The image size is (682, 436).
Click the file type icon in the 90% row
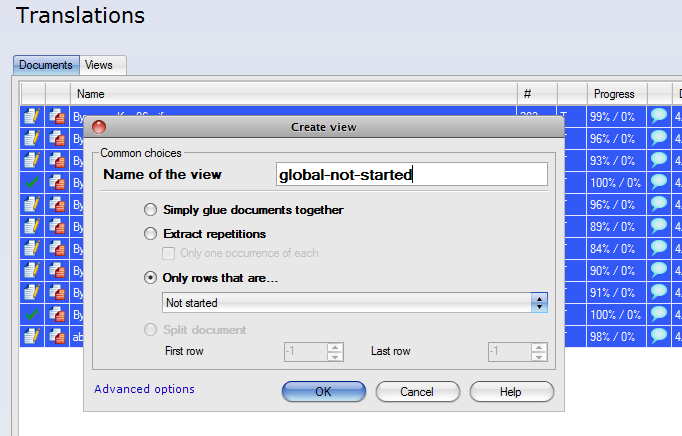[x=58, y=270]
